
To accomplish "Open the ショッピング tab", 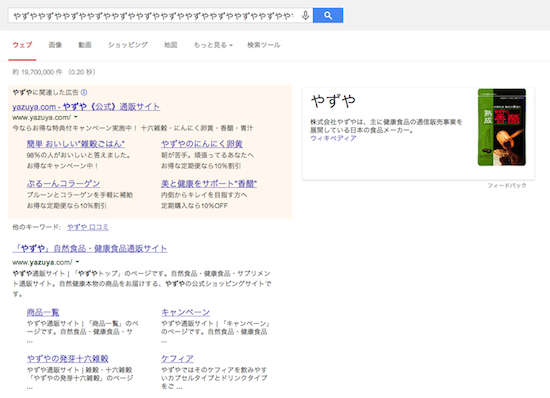I will pyautogui.click(x=128, y=45).
